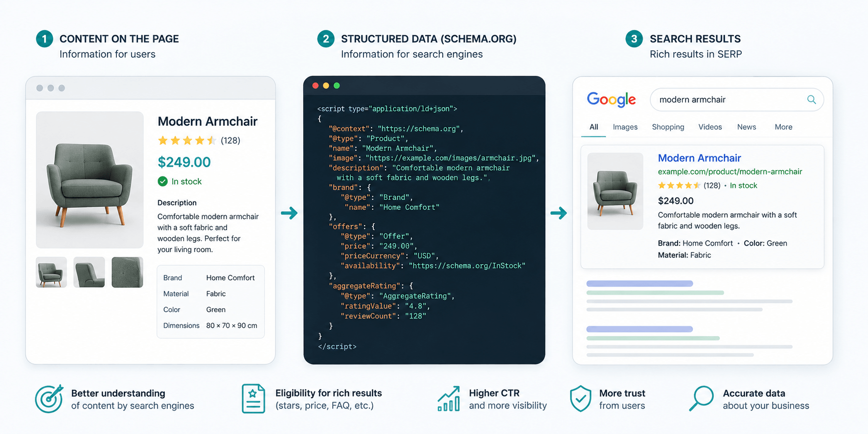Click the teal $249.00 price on the product page

click(x=184, y=162)
